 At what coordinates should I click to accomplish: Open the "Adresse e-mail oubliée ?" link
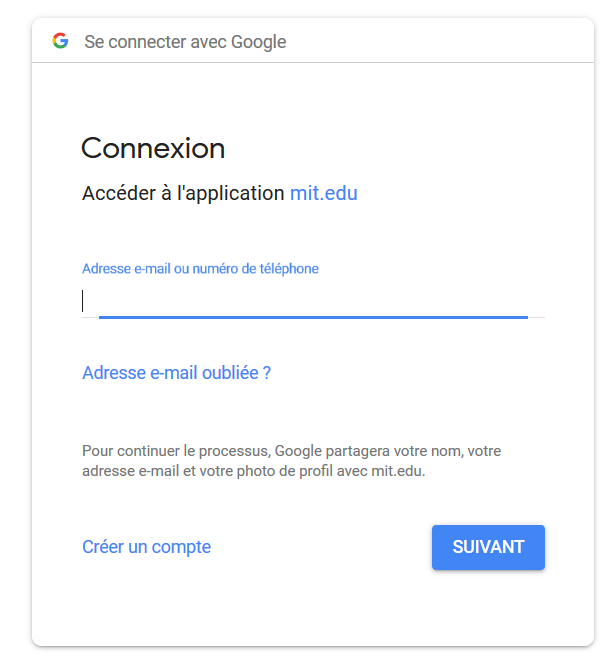[x=176, y=373]
